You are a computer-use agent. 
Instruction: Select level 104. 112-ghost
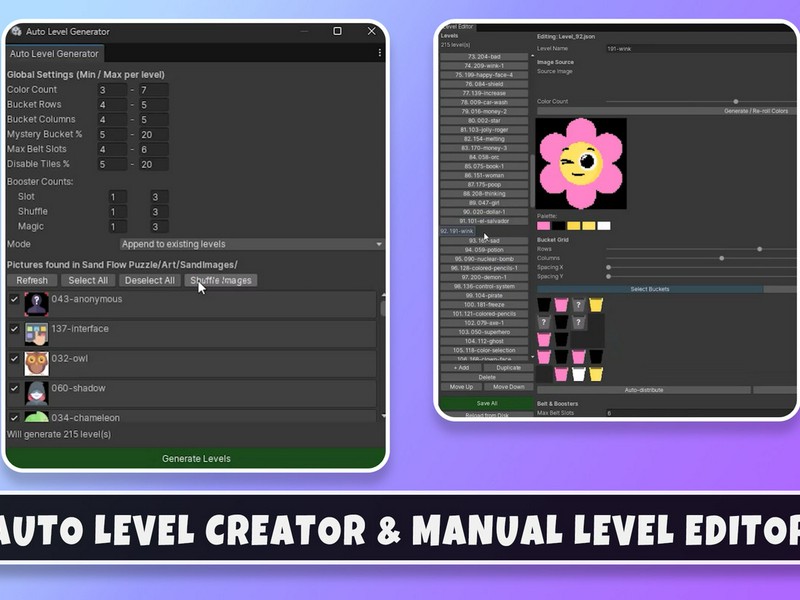point(484,341)
